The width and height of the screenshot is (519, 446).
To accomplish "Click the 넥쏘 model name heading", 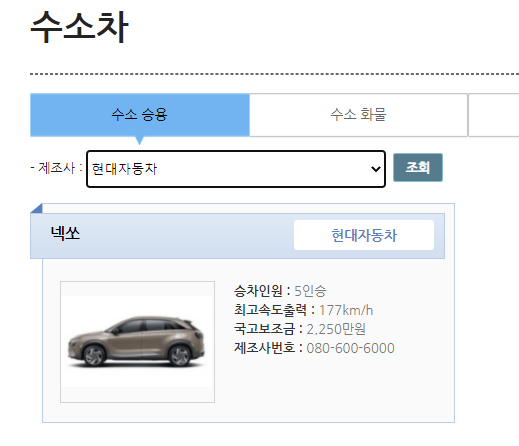I will pos(65,233).
